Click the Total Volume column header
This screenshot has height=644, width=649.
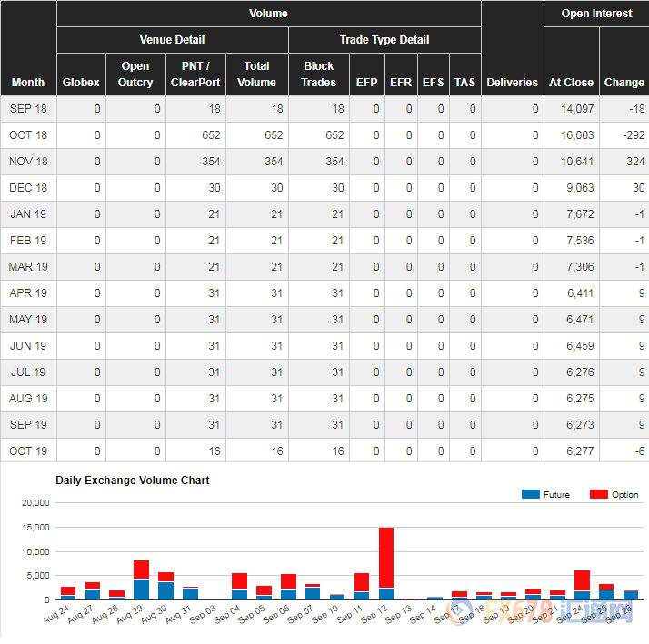256,74
